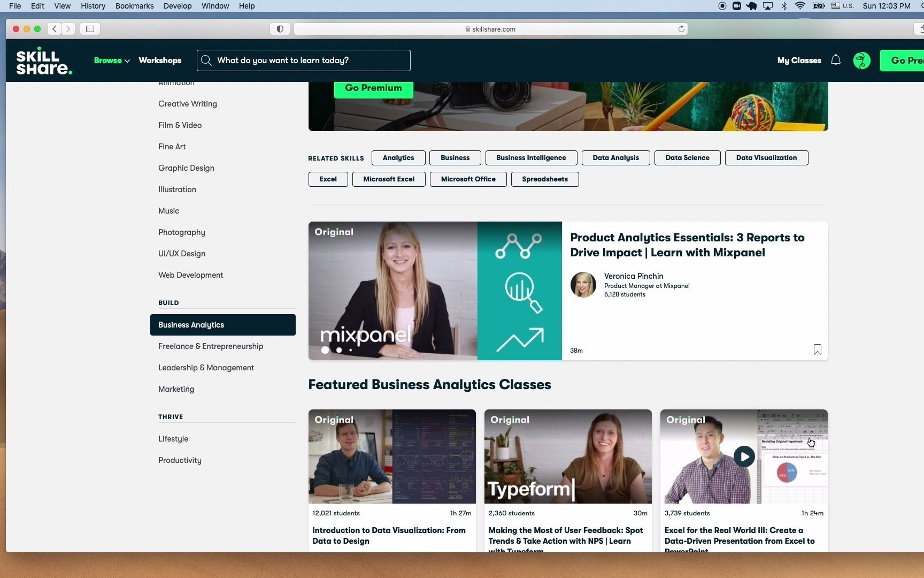Select the Data Analysis skill tag

(615, 158)
